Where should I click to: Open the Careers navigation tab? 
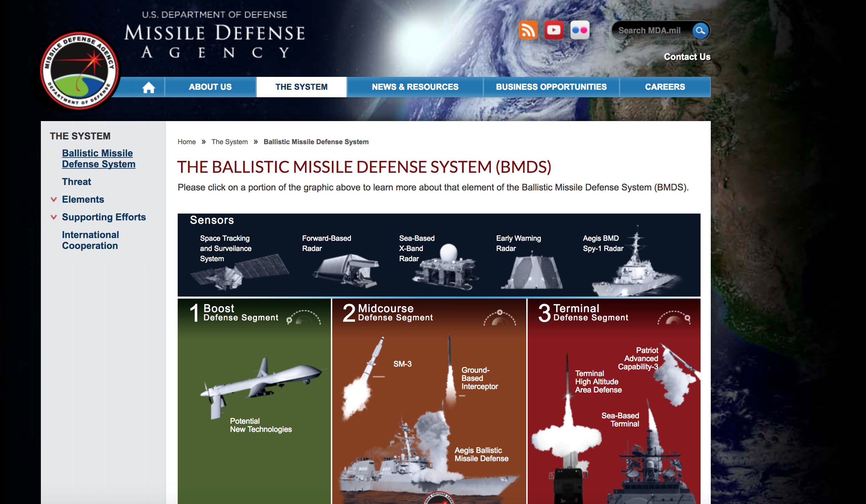coord(665,86)
